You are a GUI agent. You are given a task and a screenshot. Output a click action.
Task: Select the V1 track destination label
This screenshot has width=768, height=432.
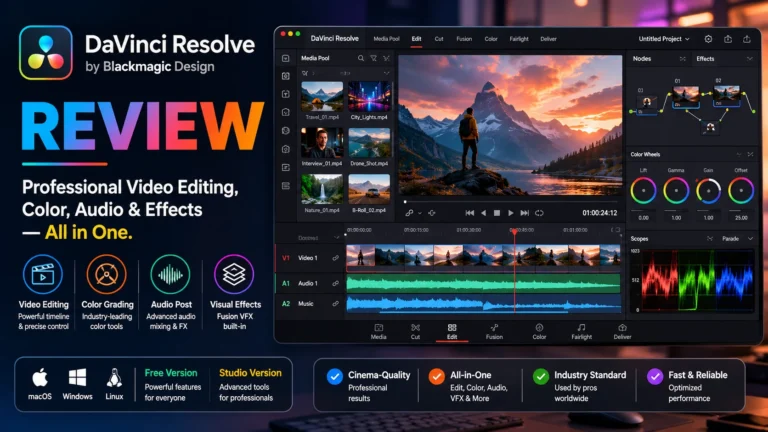coord(286,258)
